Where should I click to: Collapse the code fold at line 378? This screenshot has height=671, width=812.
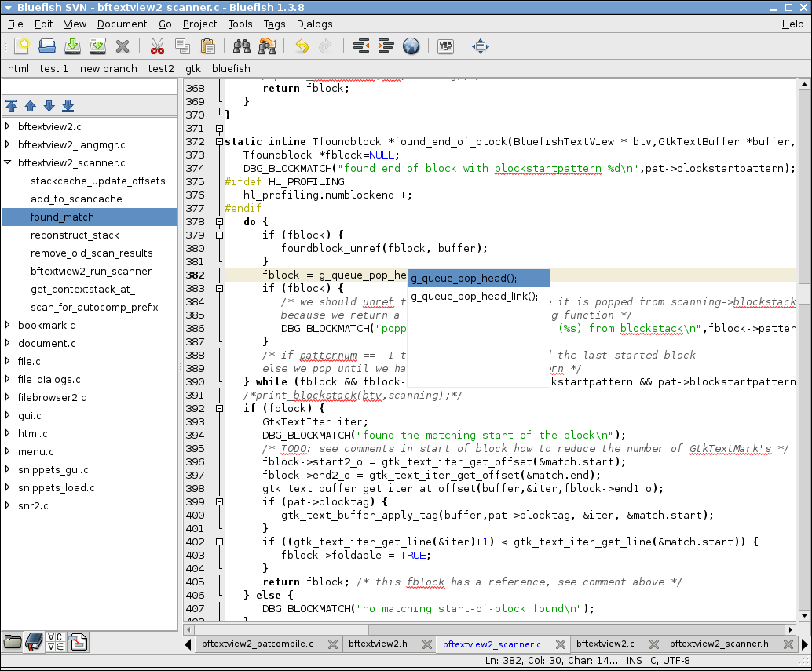pos(220,221)
